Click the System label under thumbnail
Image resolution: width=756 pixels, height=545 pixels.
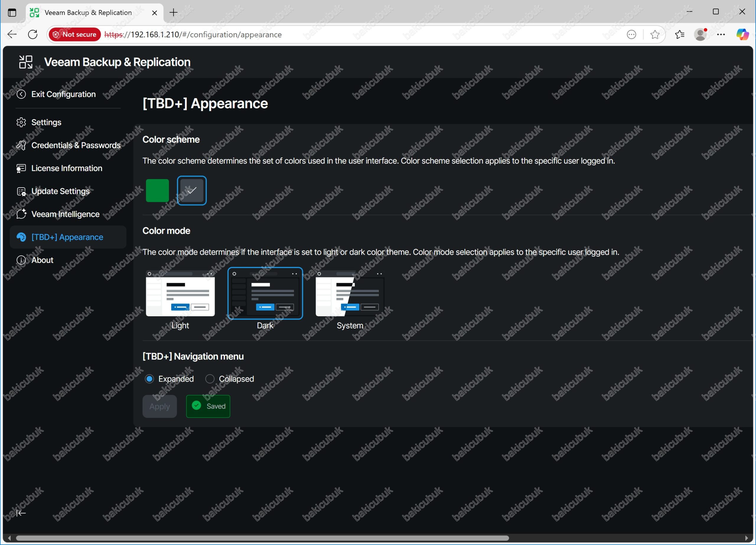click(350, 325)
